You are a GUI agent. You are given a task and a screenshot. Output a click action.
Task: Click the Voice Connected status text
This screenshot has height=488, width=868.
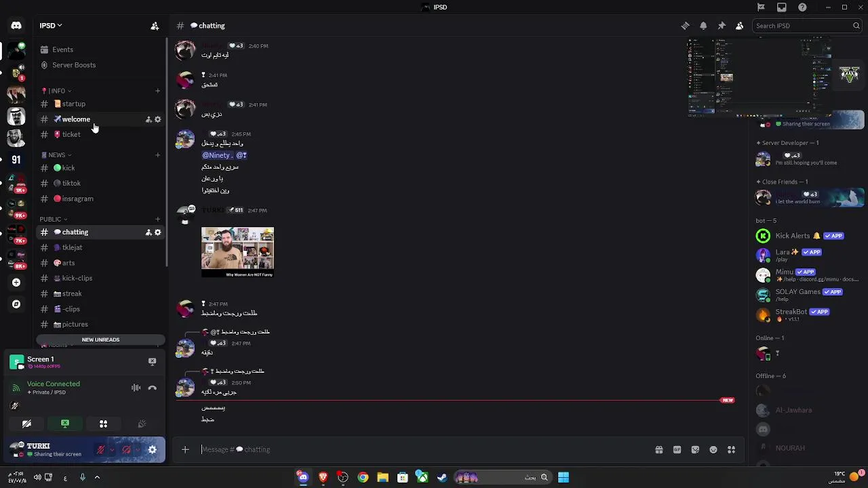pyautogui.click(x=54, y=384)
